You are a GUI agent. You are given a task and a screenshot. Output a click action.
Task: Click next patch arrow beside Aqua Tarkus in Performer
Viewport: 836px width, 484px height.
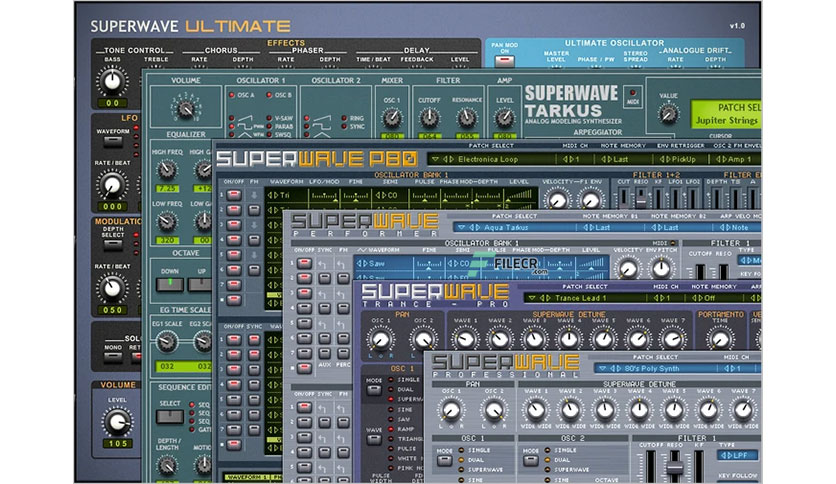(478, 228)
